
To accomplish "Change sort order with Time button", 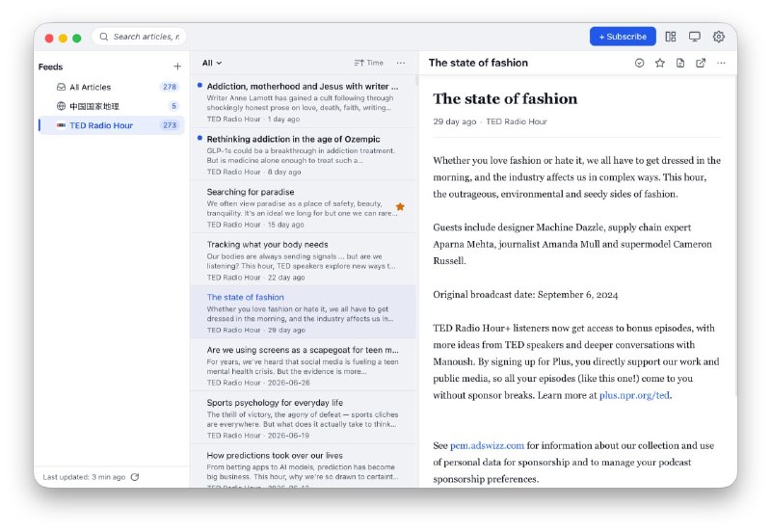I will click(369, 63).
